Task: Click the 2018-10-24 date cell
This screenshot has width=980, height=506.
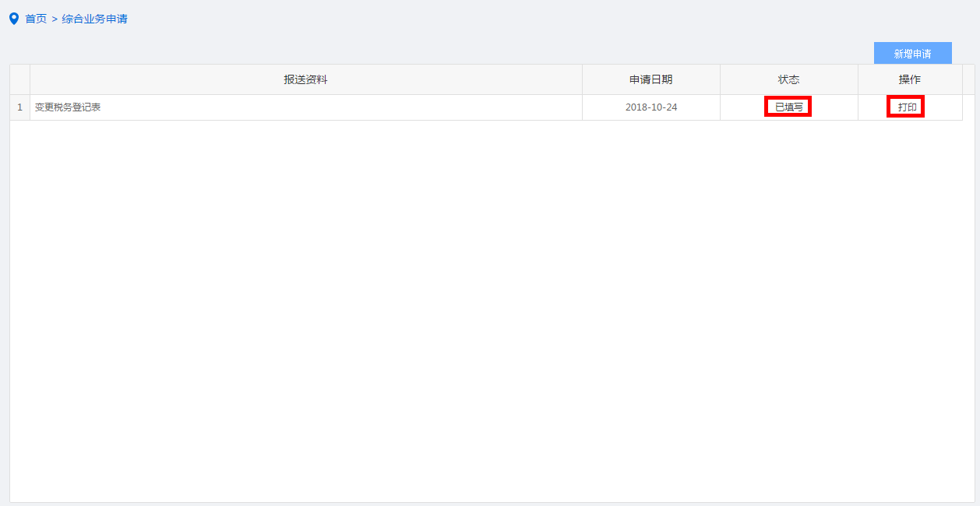Action: (650, 107)
